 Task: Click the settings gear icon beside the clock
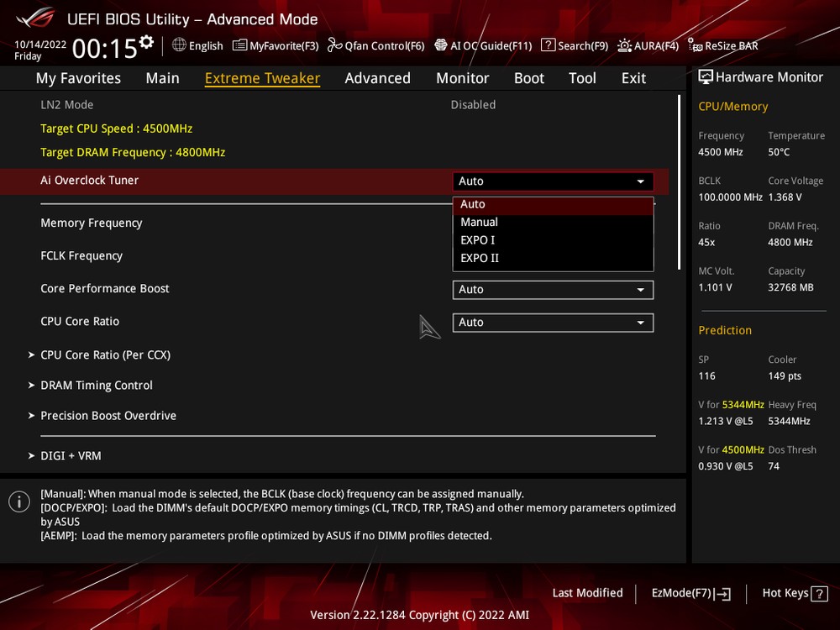(x=147, y=41)
